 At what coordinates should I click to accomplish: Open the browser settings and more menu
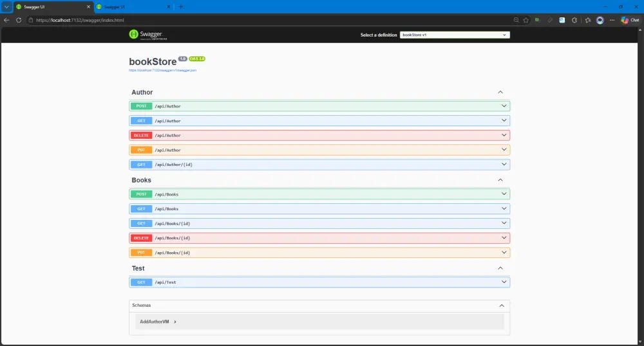click(612, 20)
